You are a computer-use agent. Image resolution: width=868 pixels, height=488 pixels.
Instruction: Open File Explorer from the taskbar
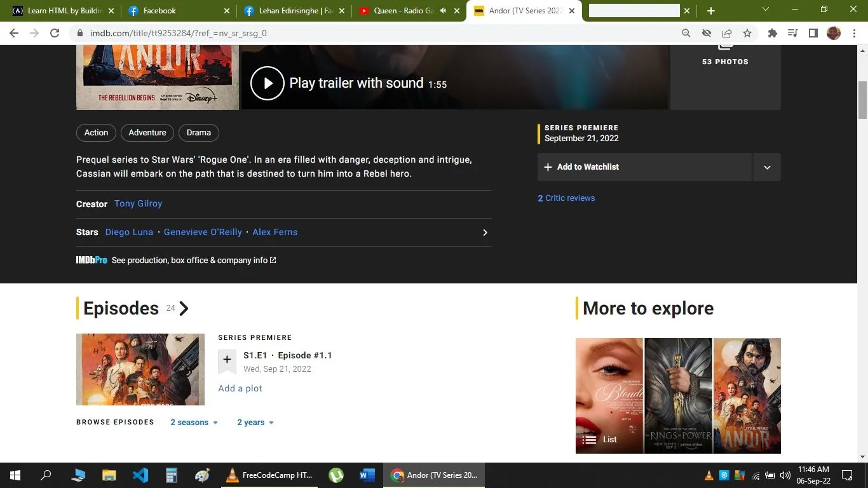click(x=109, y=475)
